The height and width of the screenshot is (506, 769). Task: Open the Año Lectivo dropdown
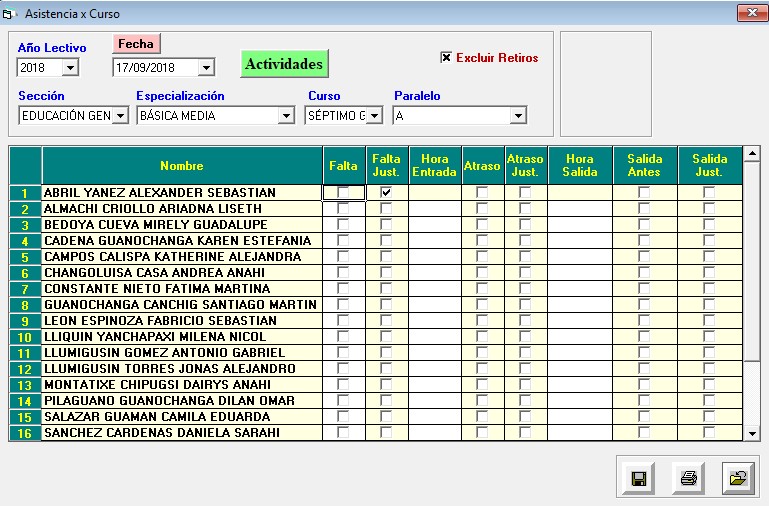pyautogui.click(x=70, y=68)
